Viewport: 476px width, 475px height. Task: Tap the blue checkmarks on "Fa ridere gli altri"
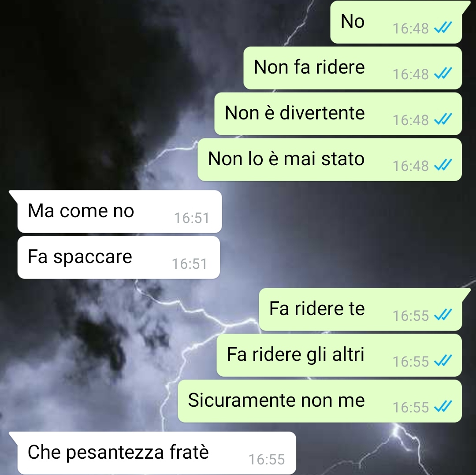[x=443, y=360]
